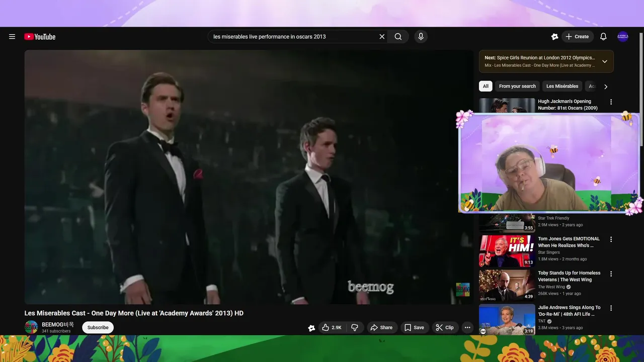
Task: Open the hamburger guide menu
Action: tap(12, 37)
